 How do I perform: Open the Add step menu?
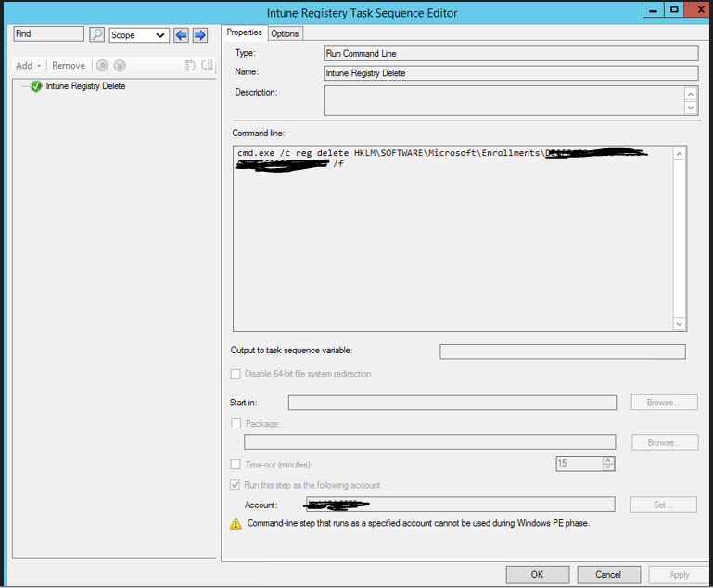(28, 66)
